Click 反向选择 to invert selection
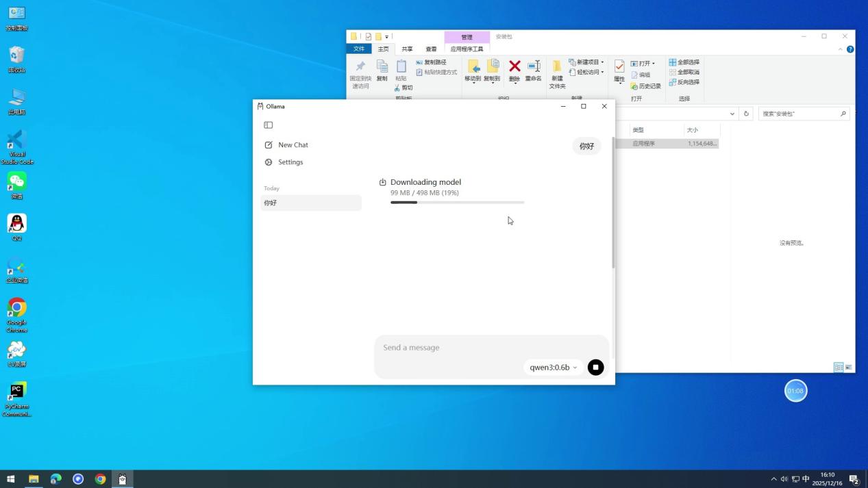This screenshot has width=868, height=488. [684, 82]
